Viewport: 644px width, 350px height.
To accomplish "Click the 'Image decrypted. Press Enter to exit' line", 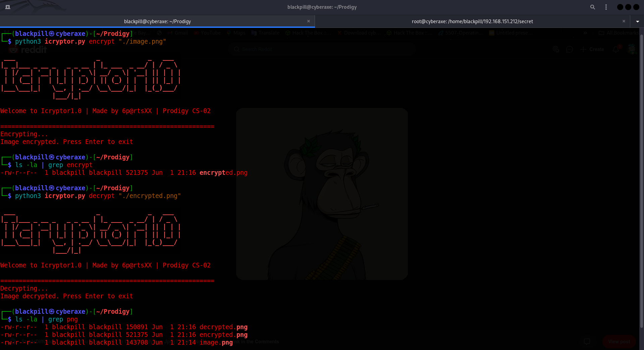I will (x=67, y=296).
